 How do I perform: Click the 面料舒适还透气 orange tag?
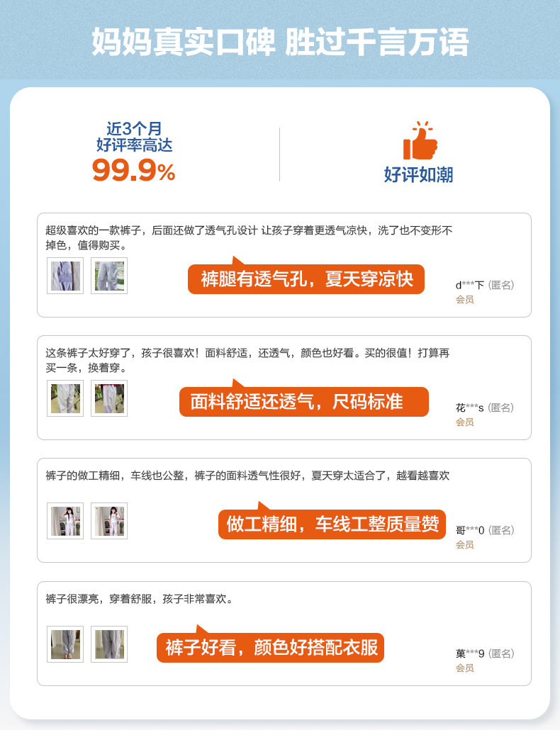(304, 402)
